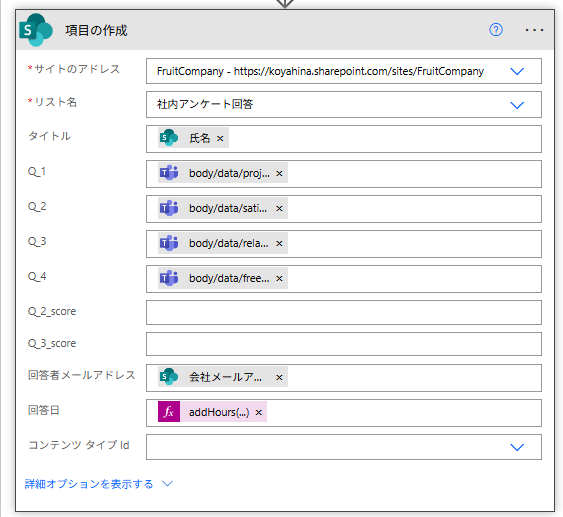This screenshot has width=563, height=517.
Task: Select the 会社メールア token in 回答者メールアドレス
Action: point(225,377)
